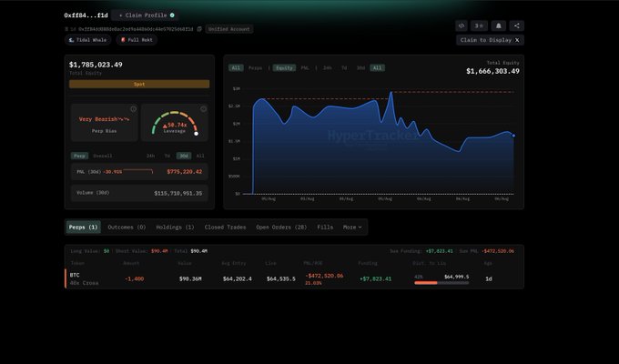Click the +$7,823.41 funding cell in BTC row

coord(375,278)
